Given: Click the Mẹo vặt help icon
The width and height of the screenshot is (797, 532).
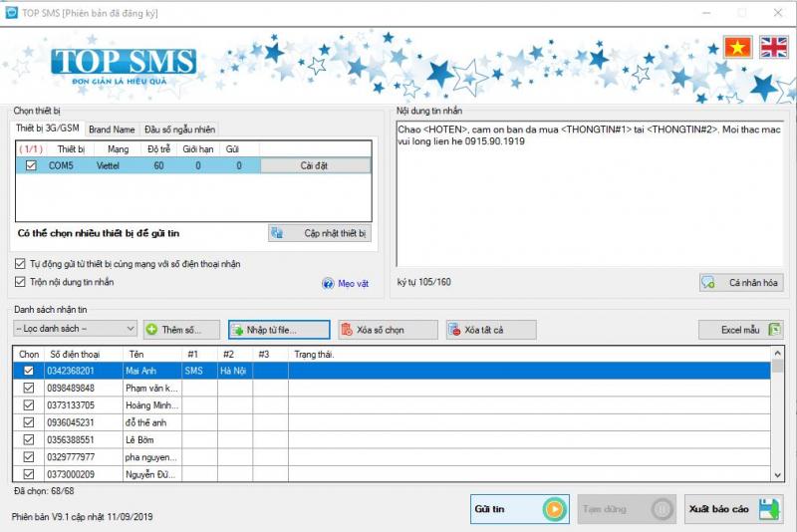Looking at the screenshot, I should [x=328, y=284].
